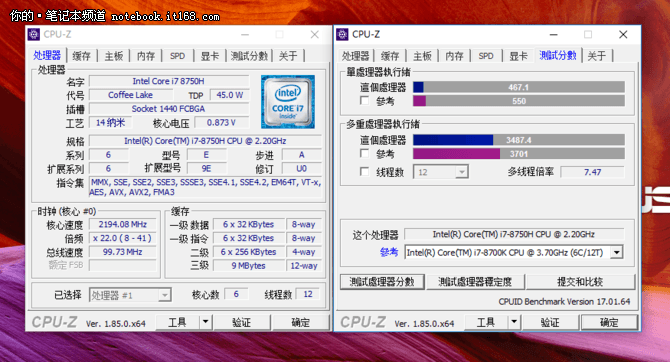The image size is (670, 362).
Task: Click the single-thread reference bar showing 550
Action: 519,101
